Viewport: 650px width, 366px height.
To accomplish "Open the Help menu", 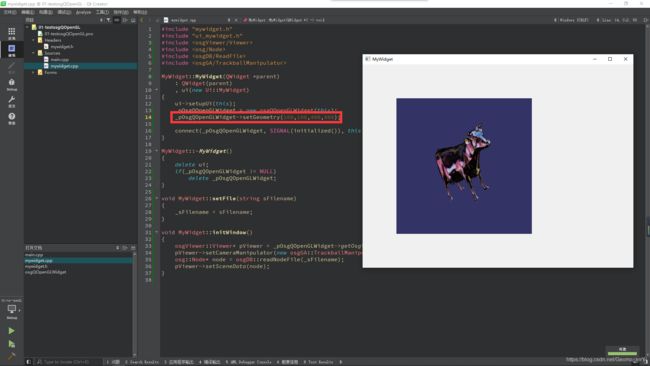I will pos(140,12).
